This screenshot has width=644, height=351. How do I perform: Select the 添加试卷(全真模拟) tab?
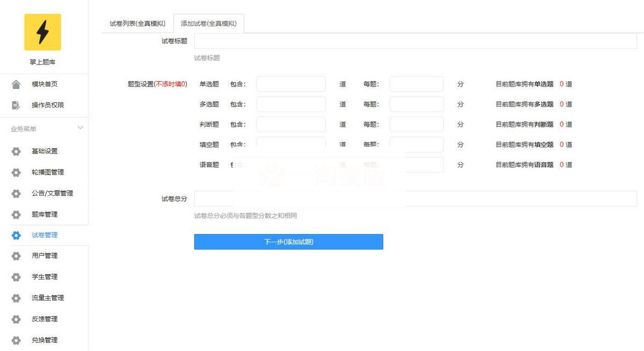click(208, 23)
